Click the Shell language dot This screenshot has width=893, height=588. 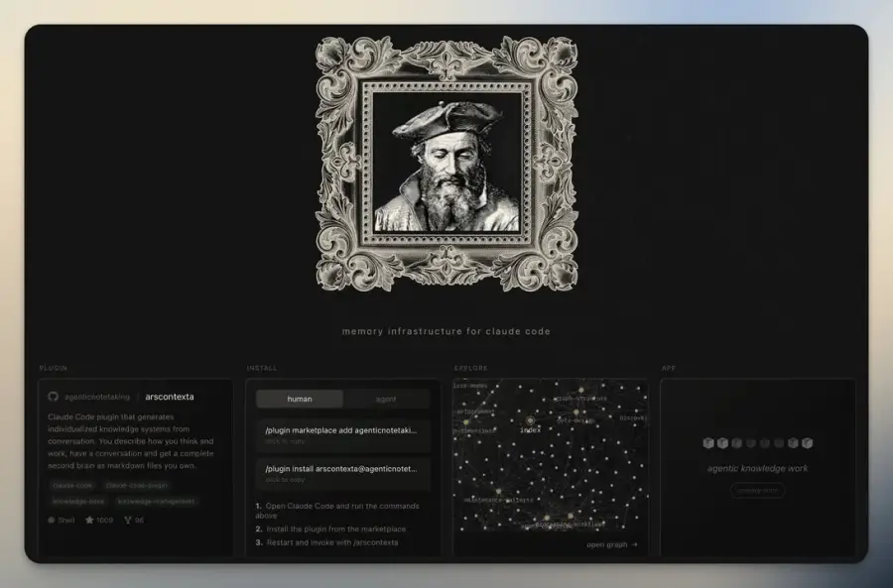(x=52, y=520)
